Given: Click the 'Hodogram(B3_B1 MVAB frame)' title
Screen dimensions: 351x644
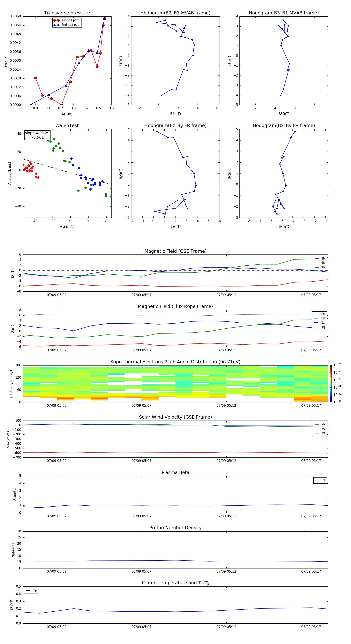Looking at the screenshot, I should 284,13.
